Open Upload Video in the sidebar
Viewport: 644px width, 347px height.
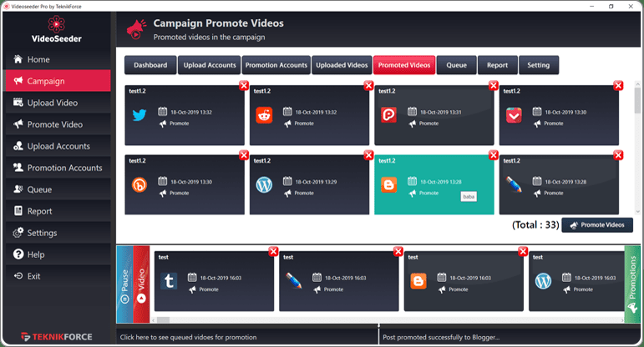pos(58,103)
